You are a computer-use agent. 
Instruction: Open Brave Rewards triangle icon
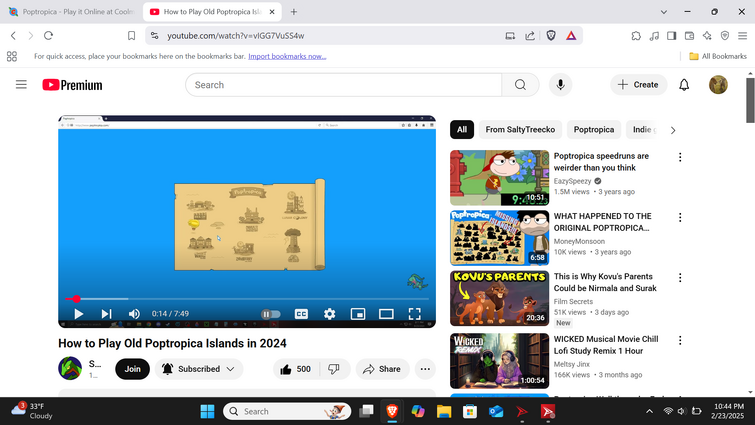[x=571, y=36]
